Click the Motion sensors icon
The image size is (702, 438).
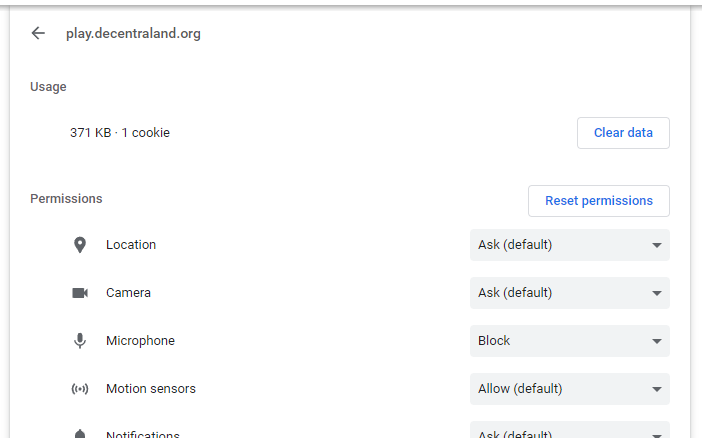80,389
